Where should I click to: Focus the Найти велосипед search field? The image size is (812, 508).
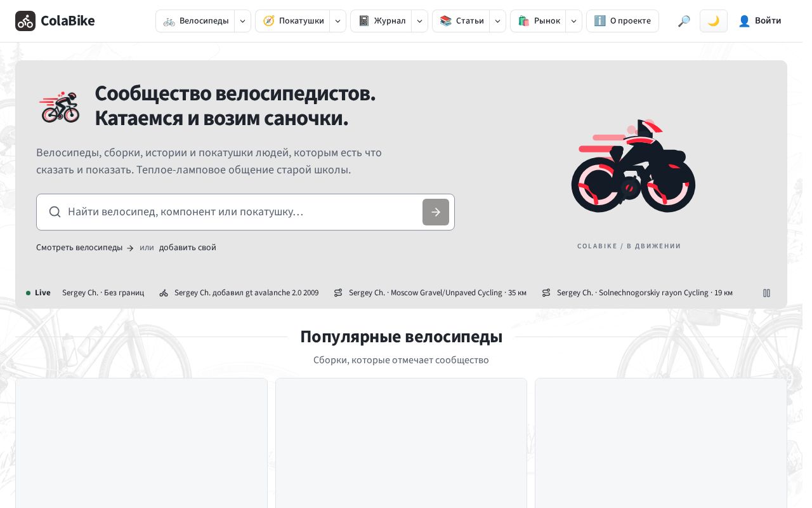[x=245, y=212]
